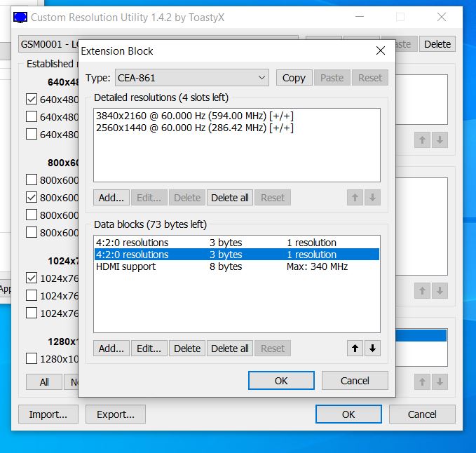476x453 pixels.
Task: Click the Custom Resolution Utility monitor icon
Action: 20,17
